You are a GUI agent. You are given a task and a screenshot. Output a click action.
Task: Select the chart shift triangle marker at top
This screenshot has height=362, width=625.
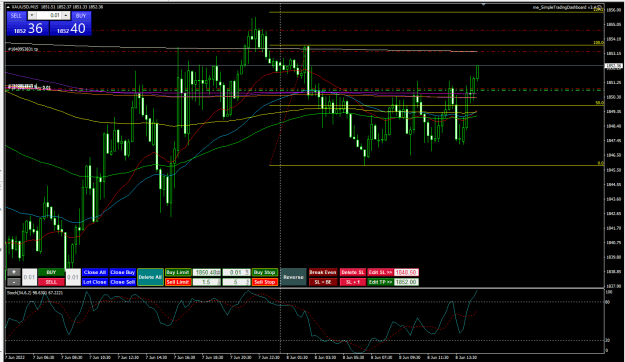(483, 5)
